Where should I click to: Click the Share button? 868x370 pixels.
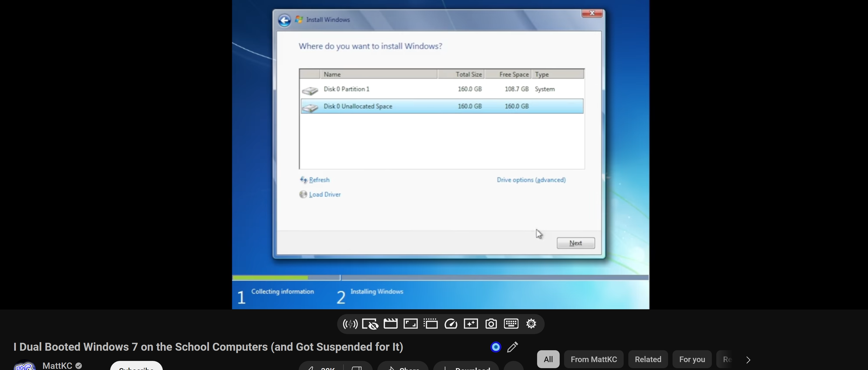click(403, 366)
